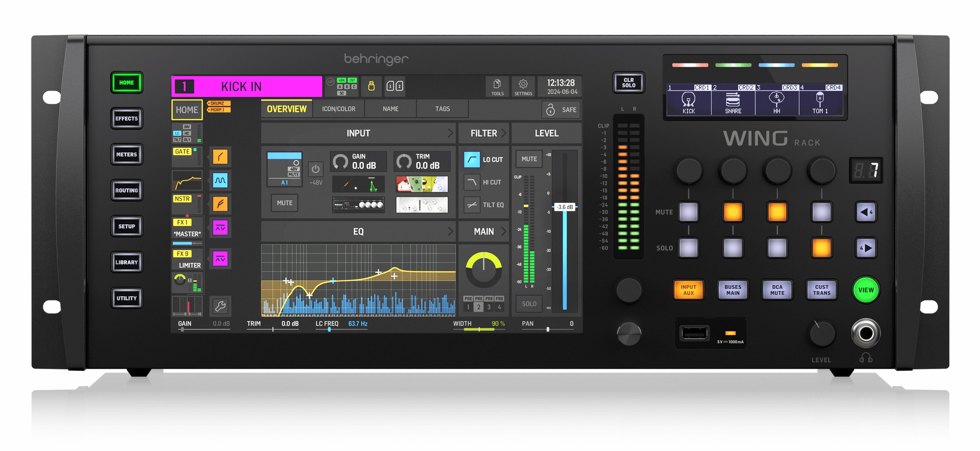Open the METERS hardware button

[126, 154]
